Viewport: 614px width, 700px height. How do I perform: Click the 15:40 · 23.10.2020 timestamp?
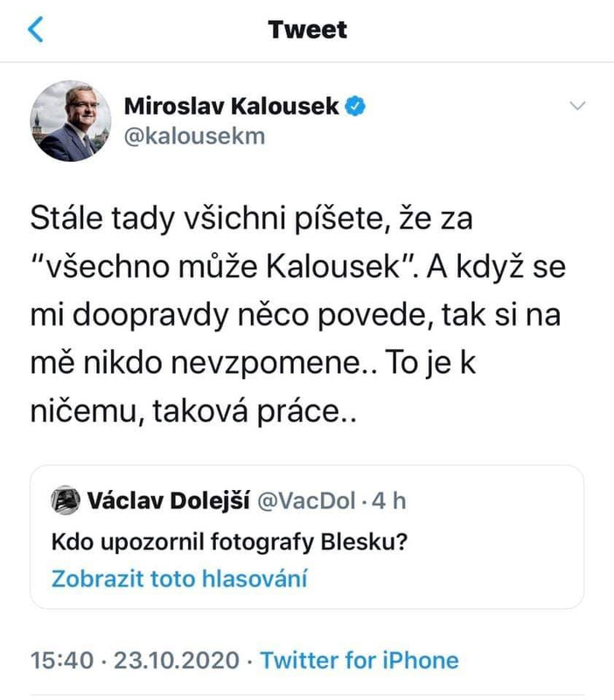(135, 661)
